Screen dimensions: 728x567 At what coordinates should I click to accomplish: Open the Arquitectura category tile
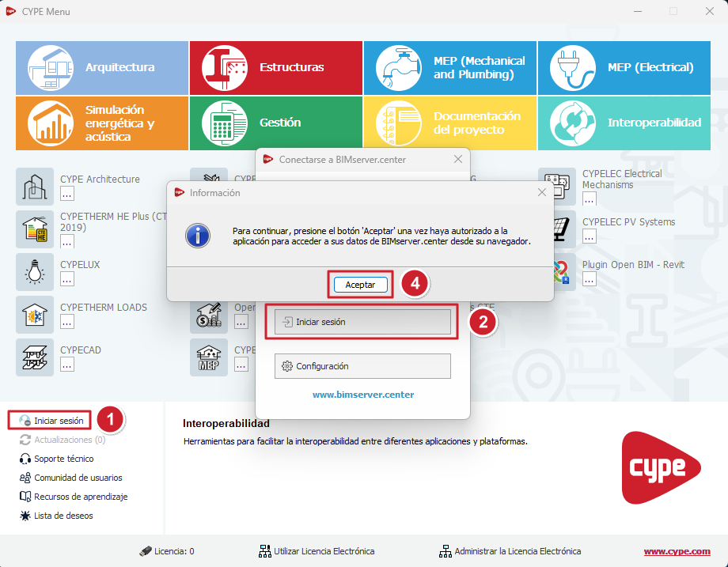pos(102,67)
